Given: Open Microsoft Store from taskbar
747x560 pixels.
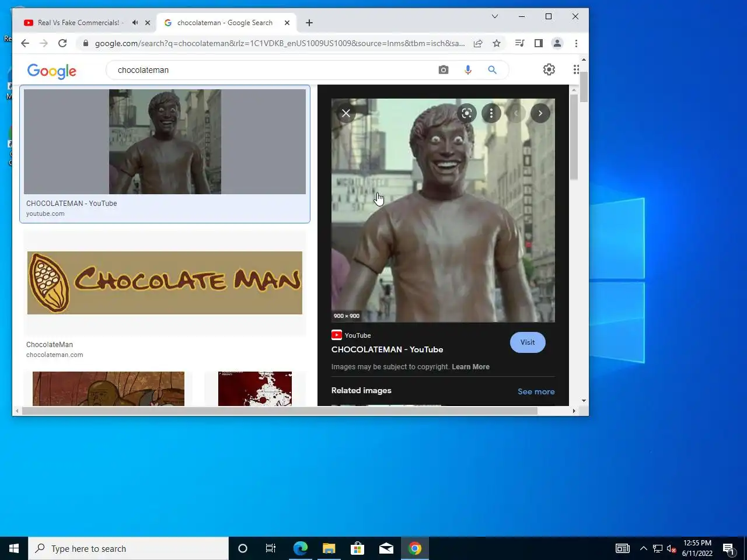Looking at the screenshot, I should (357, 548).
